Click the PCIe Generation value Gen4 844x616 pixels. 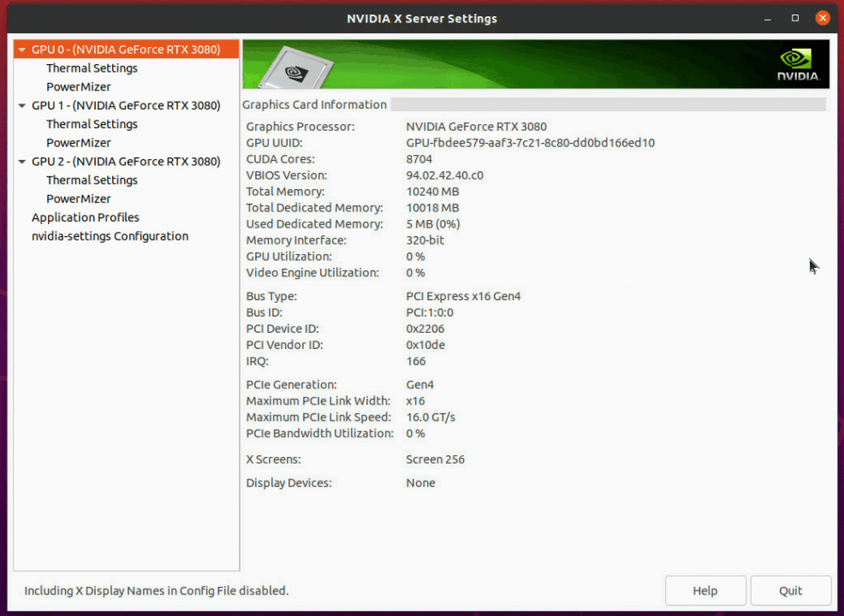point(419,385)
